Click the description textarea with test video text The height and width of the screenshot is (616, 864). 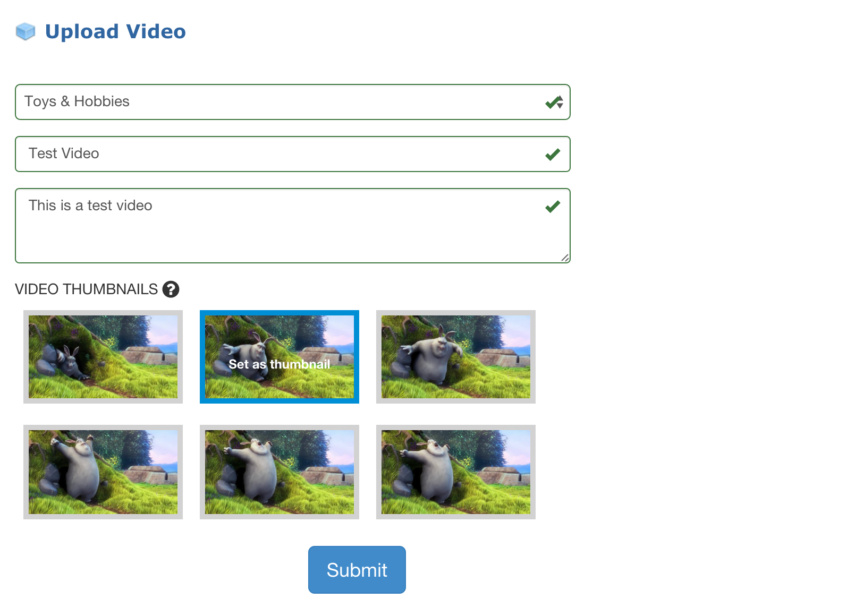(x=293, y=226)
